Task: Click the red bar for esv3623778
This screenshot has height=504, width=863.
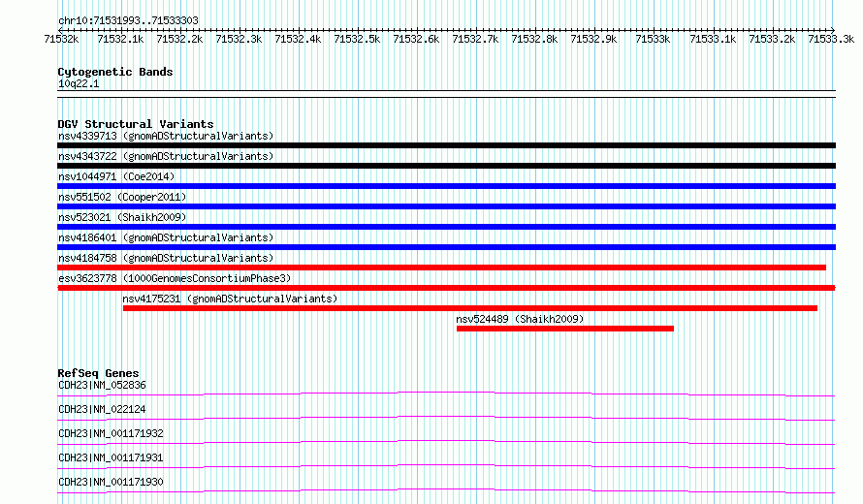Action: tap(446, 288)
